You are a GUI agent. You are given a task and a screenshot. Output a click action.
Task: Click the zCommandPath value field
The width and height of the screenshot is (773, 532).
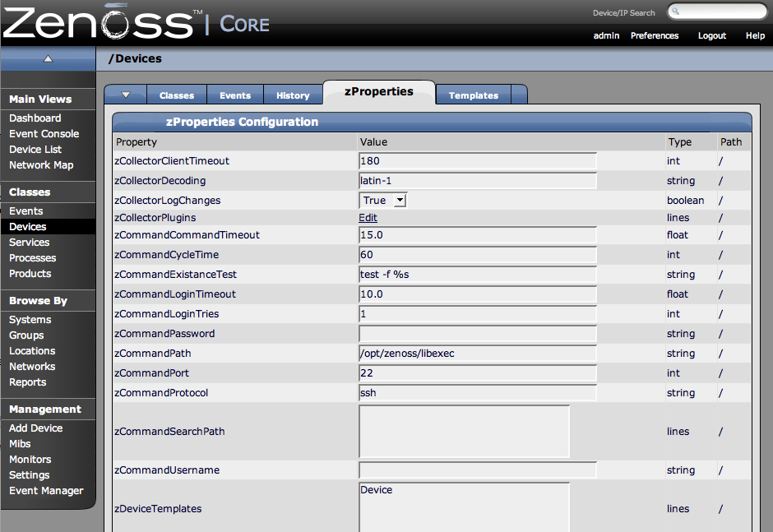(x=478, y=353)
